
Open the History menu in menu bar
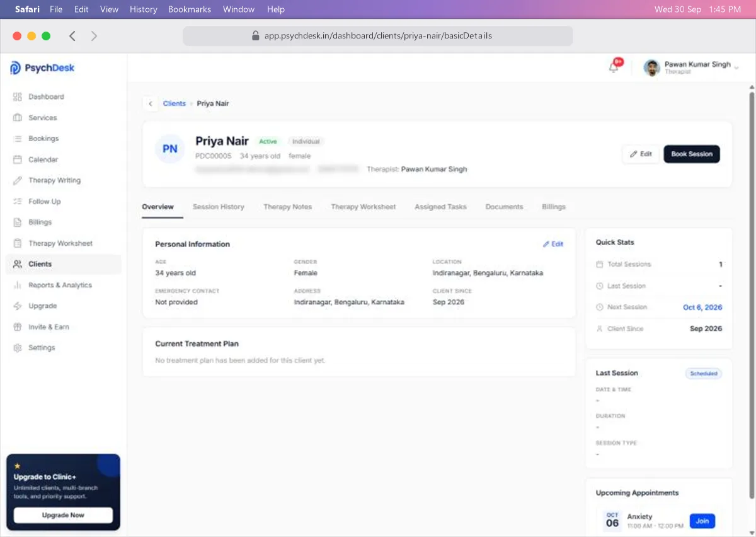tap(144, 9)
